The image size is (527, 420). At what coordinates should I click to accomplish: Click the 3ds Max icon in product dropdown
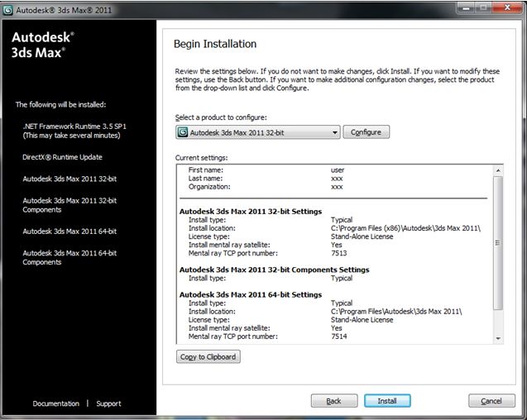(x=183, y=132)
